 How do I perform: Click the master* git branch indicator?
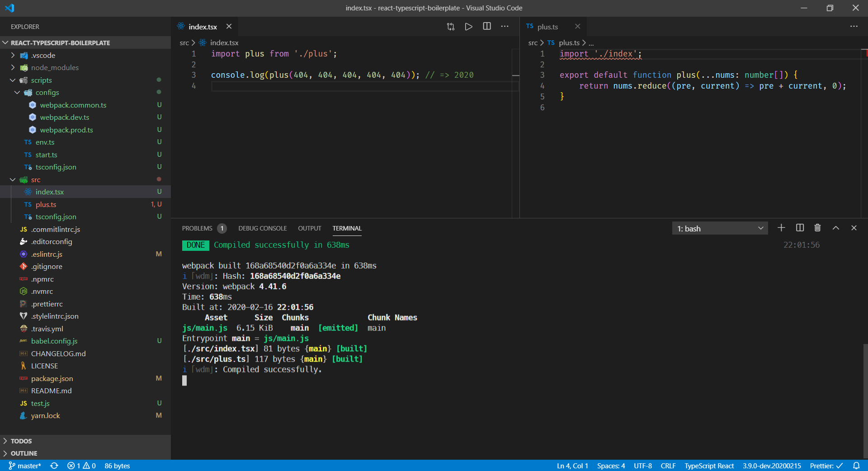click(25, 466)
